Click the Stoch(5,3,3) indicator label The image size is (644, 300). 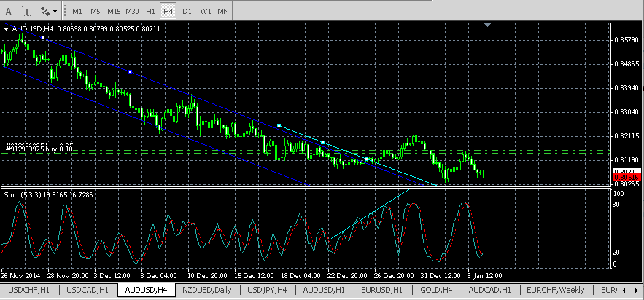coord(48,195)
